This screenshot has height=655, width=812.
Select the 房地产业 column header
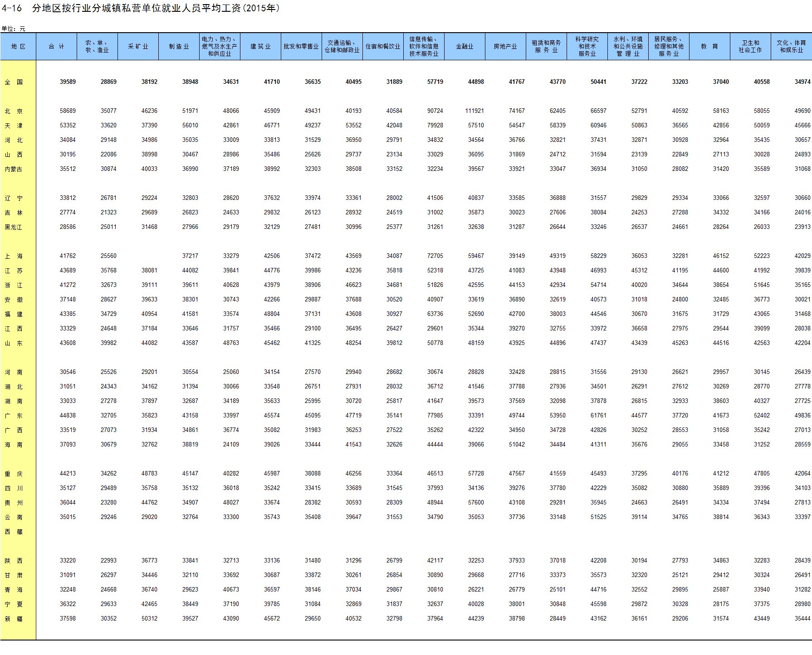pyautogui.click(x=505, y=47)
